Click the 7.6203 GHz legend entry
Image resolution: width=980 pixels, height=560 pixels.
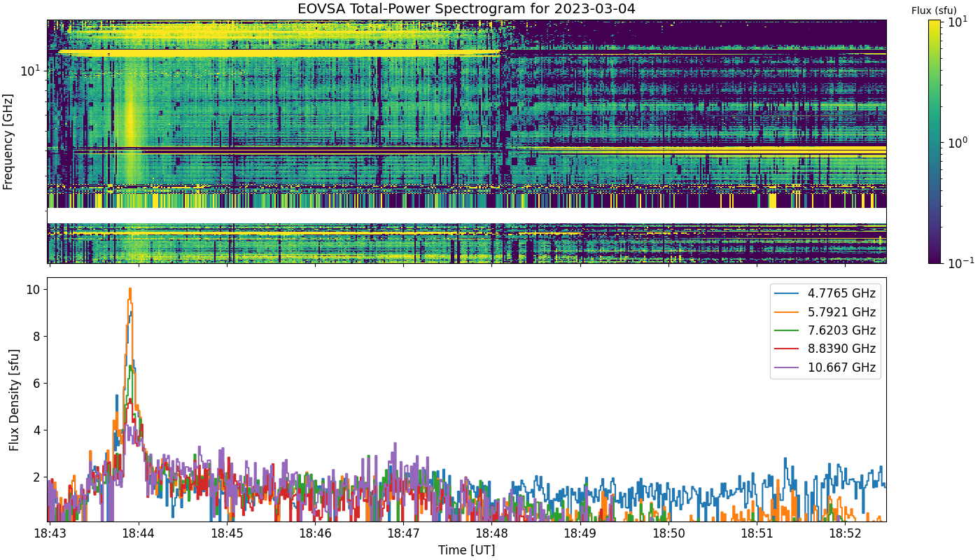click(826, 330)
